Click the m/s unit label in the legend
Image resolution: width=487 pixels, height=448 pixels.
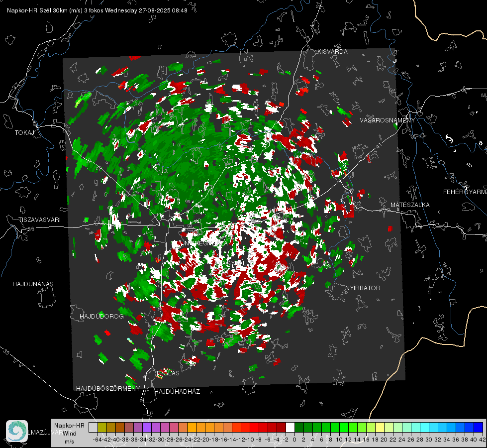tap(69, 441)
